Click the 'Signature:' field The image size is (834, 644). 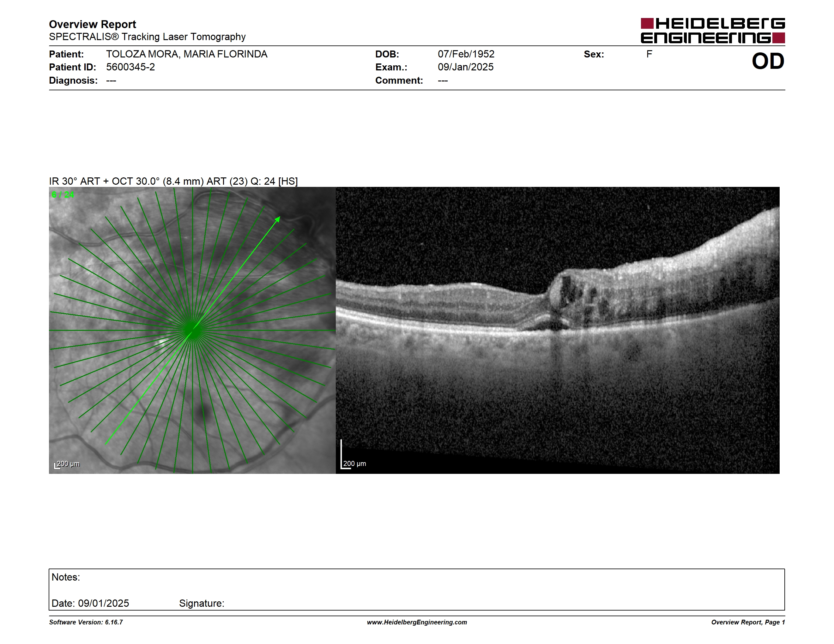click(202, 603)
